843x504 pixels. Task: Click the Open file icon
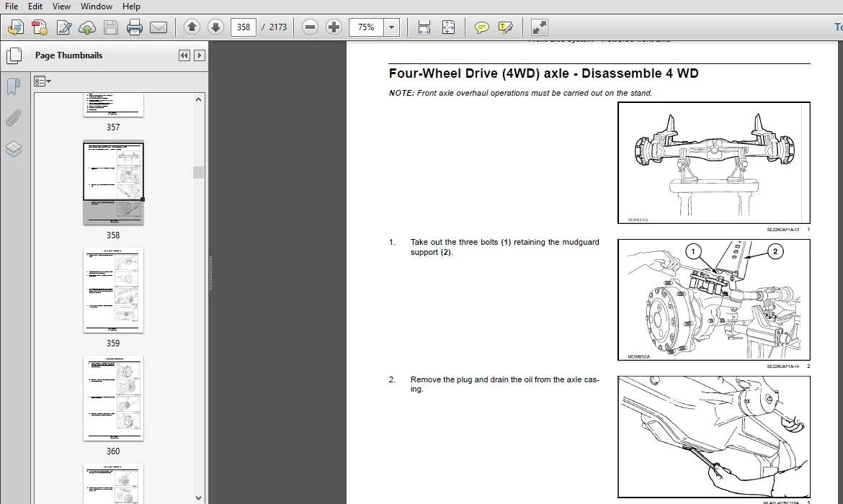point(16,27)
